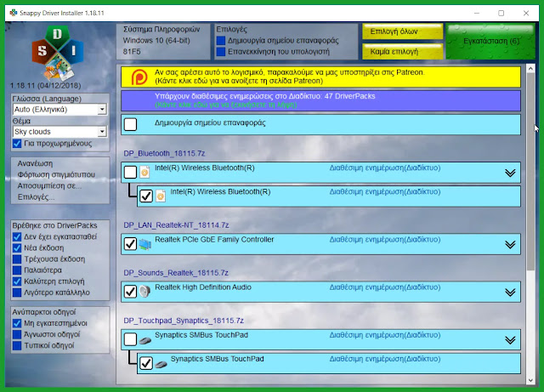The height and width of the screenshot is (392, 544).
Task: Enable Επανεκκίνηση του υπολογιστή option
Action: [221, 52]
